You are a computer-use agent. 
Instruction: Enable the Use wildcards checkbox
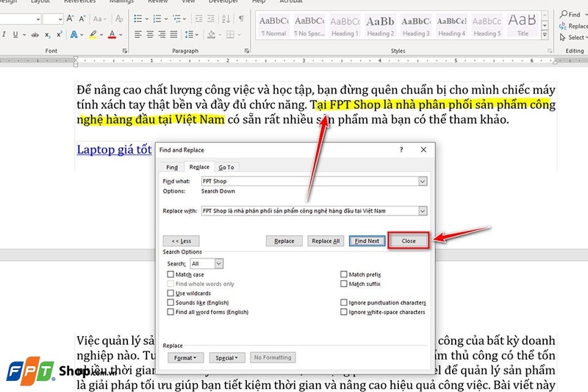pos(171,293)
